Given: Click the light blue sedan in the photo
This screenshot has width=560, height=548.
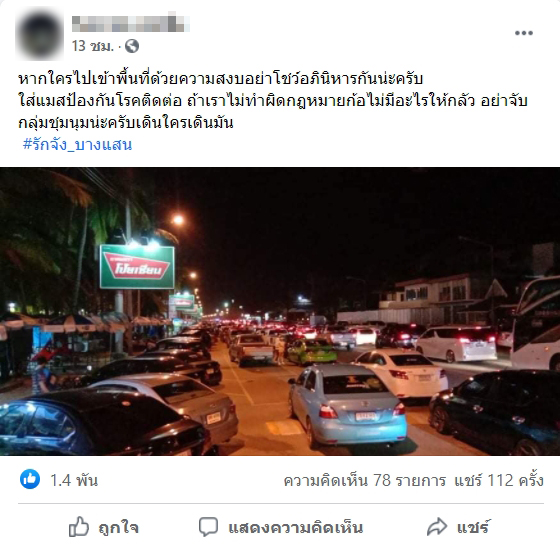Looking at the screenshot, I should pos(348,405).
